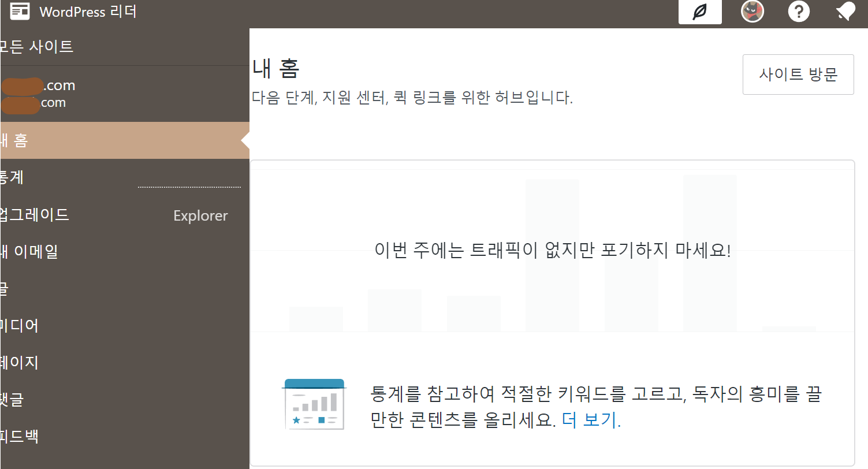Open the '댓글' sidebar item
Screen dimensions: 868x469
click(125, 400)
